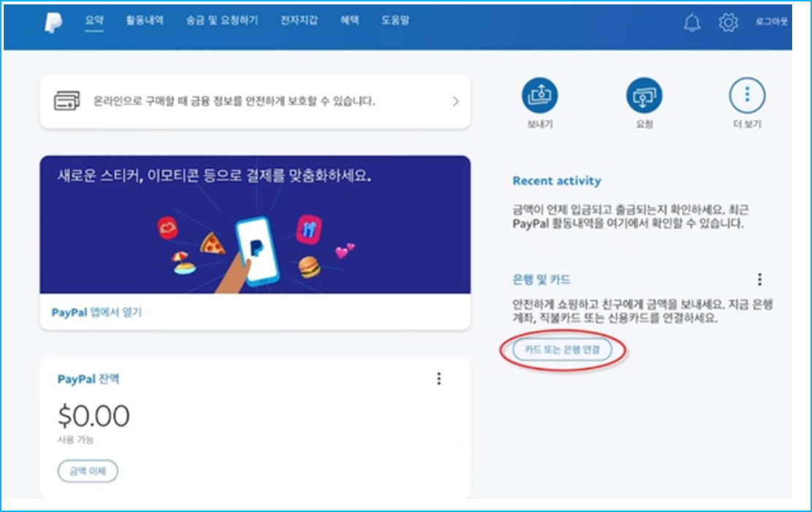This screenshot has width=812, height=512.
Task: Click the 온라인으로 구매할 때 banner text
Action: coord(234,101)
